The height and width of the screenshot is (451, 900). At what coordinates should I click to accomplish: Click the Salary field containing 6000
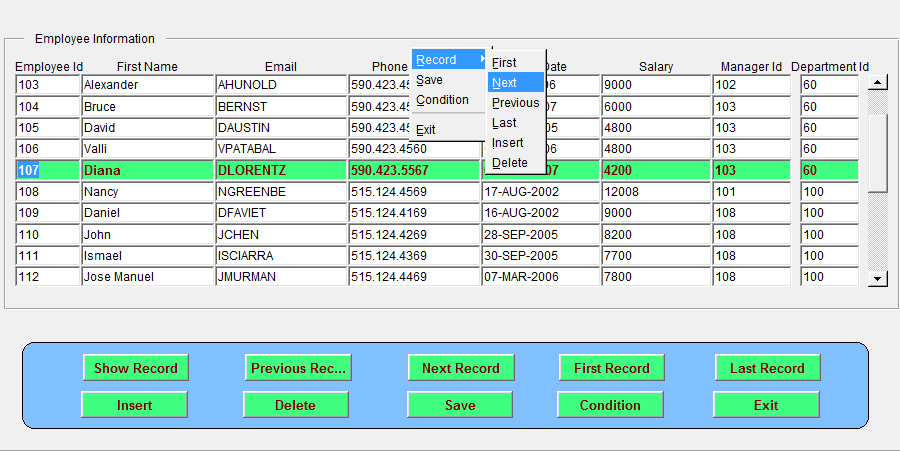coord(656,107)
